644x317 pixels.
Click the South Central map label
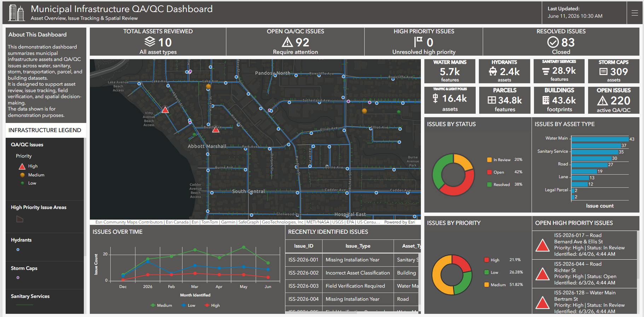pos(248,191)
